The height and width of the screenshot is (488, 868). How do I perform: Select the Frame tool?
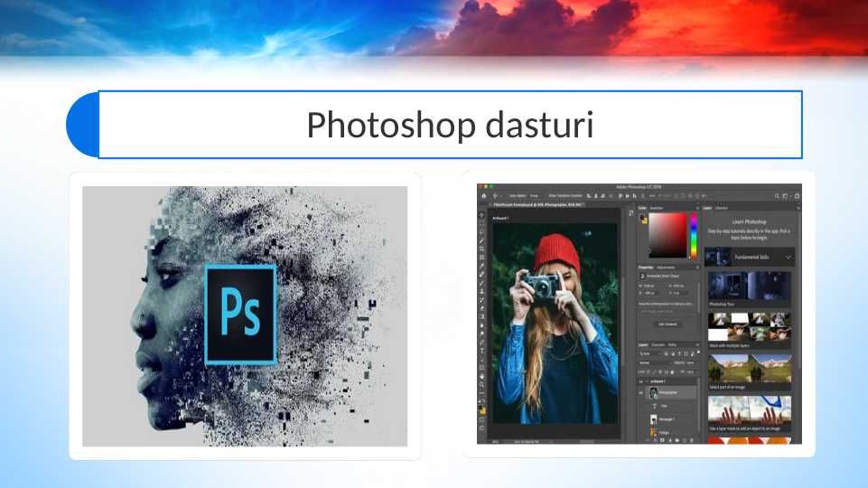click(x=481, y=257)
